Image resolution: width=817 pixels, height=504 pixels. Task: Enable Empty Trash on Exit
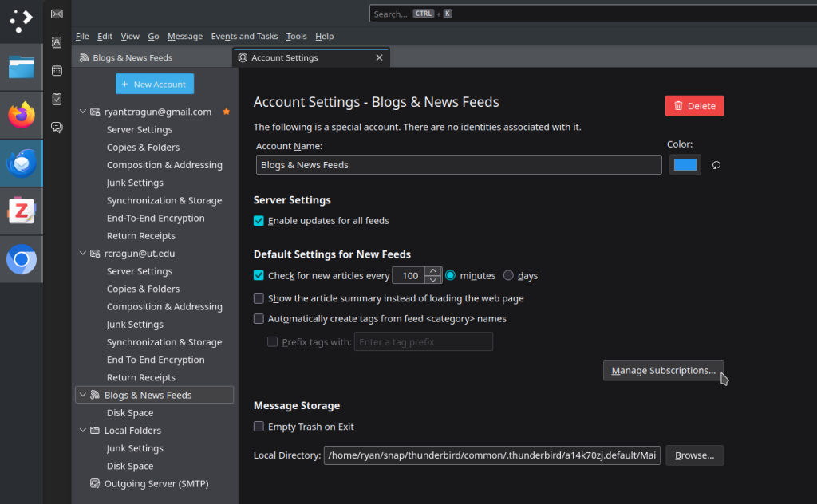[x=259, y=427]
